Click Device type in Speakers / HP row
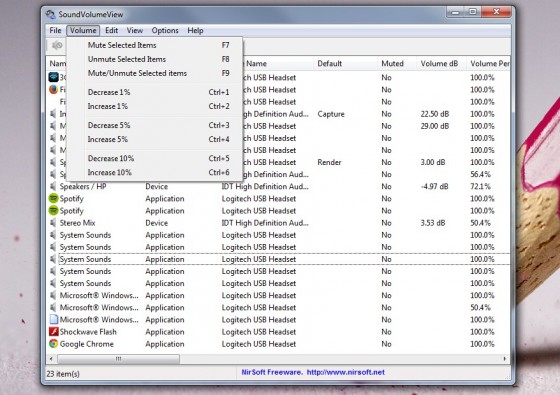Image resolution: width=560 pixels, height=395 pixels. 156,186
